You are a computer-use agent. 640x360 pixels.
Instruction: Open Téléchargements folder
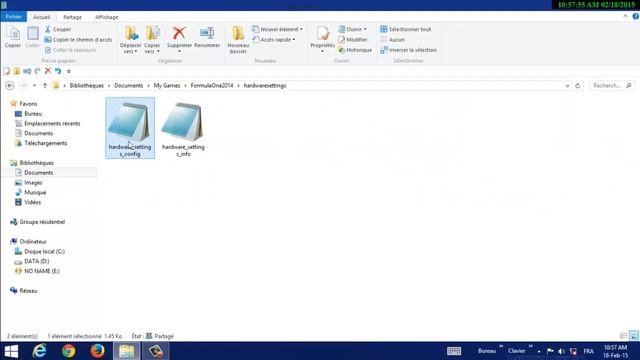click(x=41, y=143)
